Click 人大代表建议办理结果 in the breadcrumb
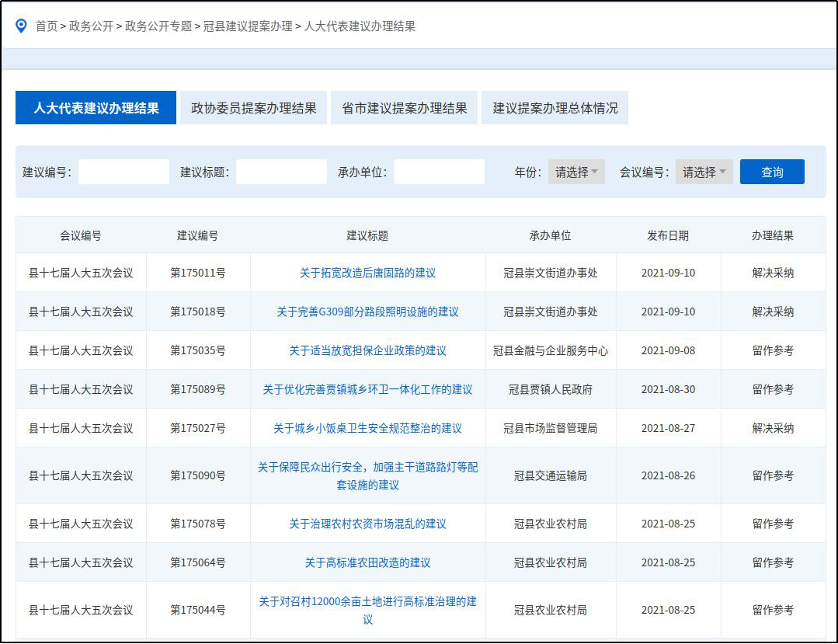The width and height of the screenshot is (838, 644). point(360,26)
